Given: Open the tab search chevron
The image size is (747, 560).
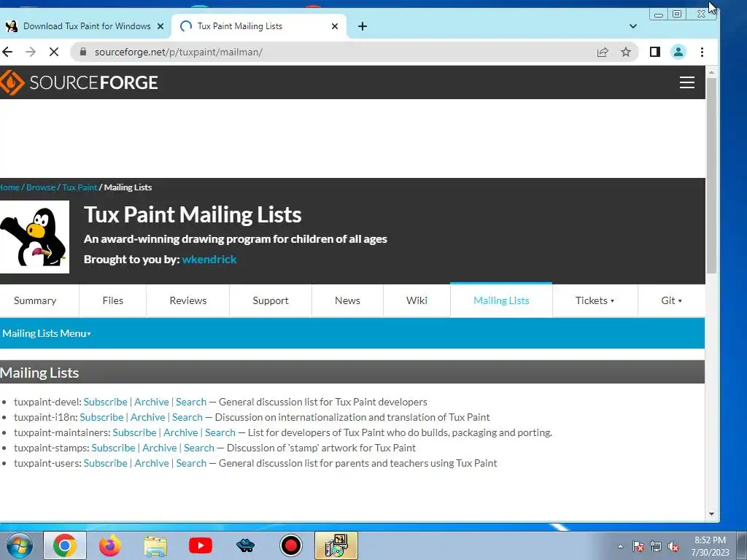Looking at the screenshot, I should coord(633,26).
